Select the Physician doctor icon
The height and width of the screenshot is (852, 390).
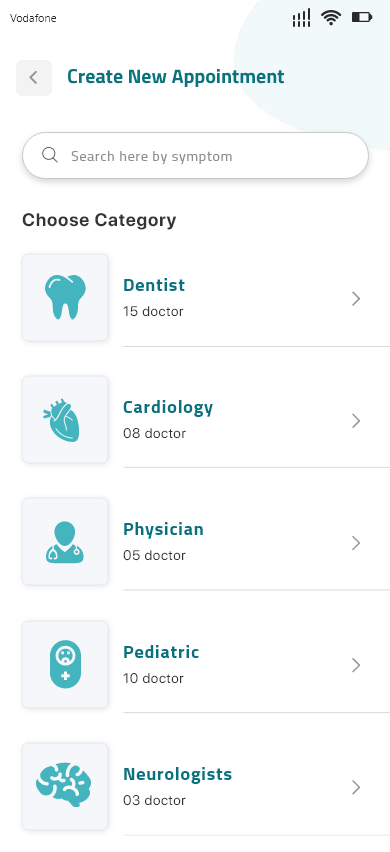65,542
